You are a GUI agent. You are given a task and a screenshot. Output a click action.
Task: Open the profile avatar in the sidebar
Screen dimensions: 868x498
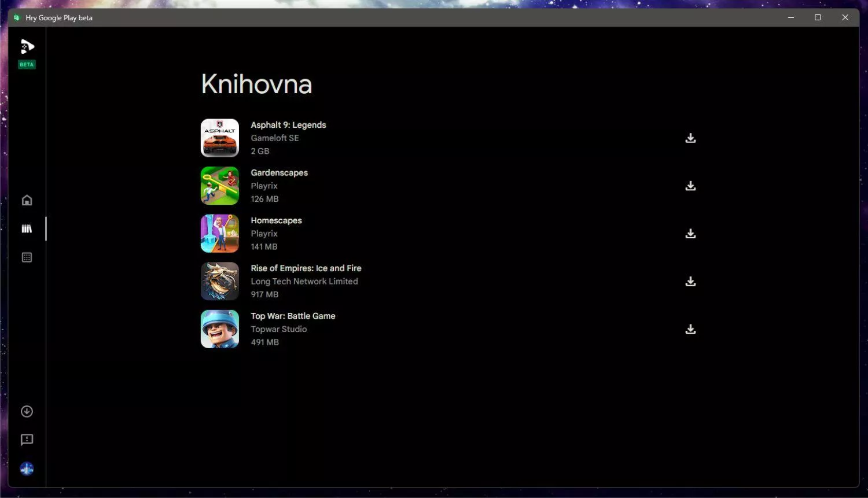click(x=27, y=469)
